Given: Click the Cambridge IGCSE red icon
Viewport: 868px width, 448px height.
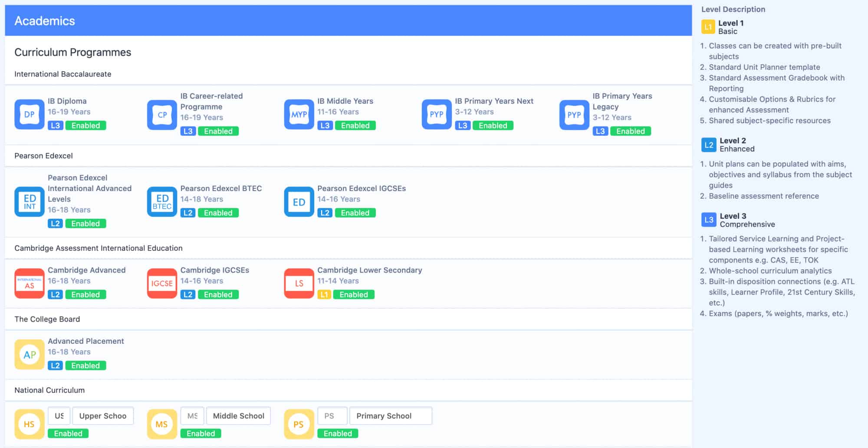Looking at the screenshot, I should pos(162,283).
